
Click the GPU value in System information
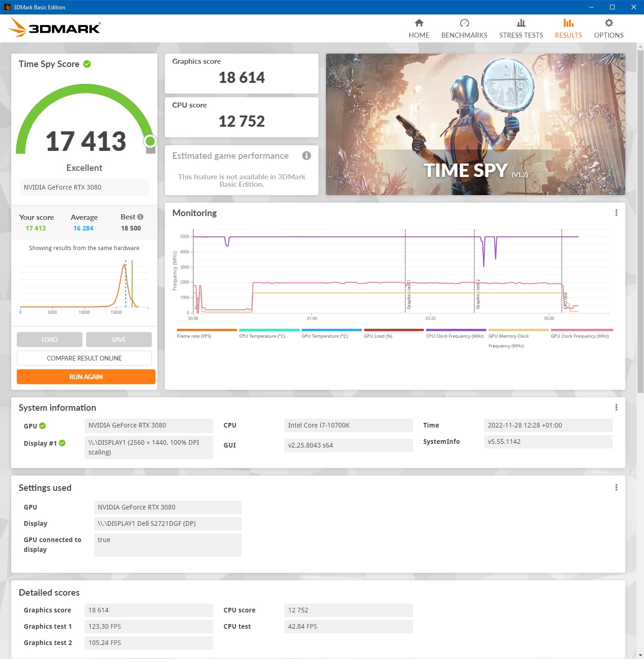pyautogui.click(x=149, y=425)
